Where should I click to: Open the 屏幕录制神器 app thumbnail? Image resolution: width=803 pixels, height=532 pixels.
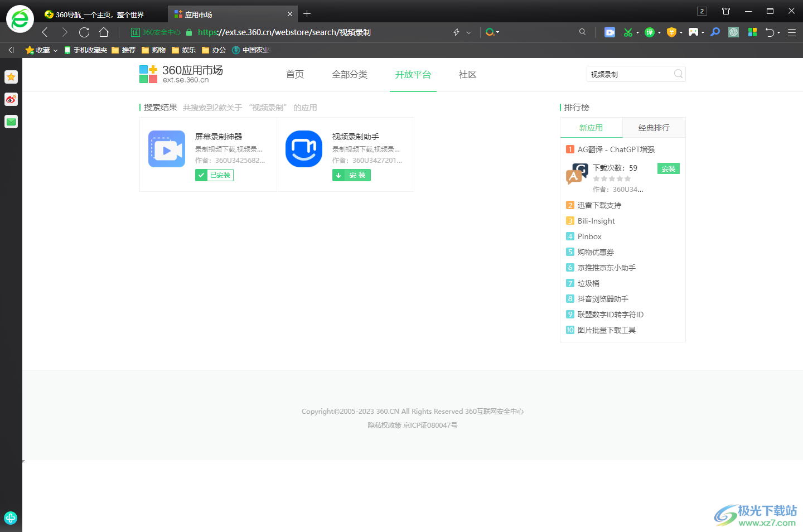pos(167,149)
